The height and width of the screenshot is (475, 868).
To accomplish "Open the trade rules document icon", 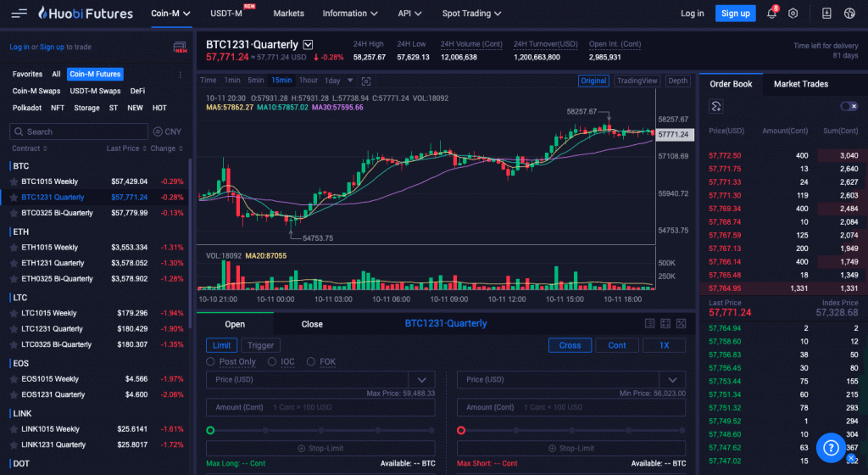I will point(650,324).
